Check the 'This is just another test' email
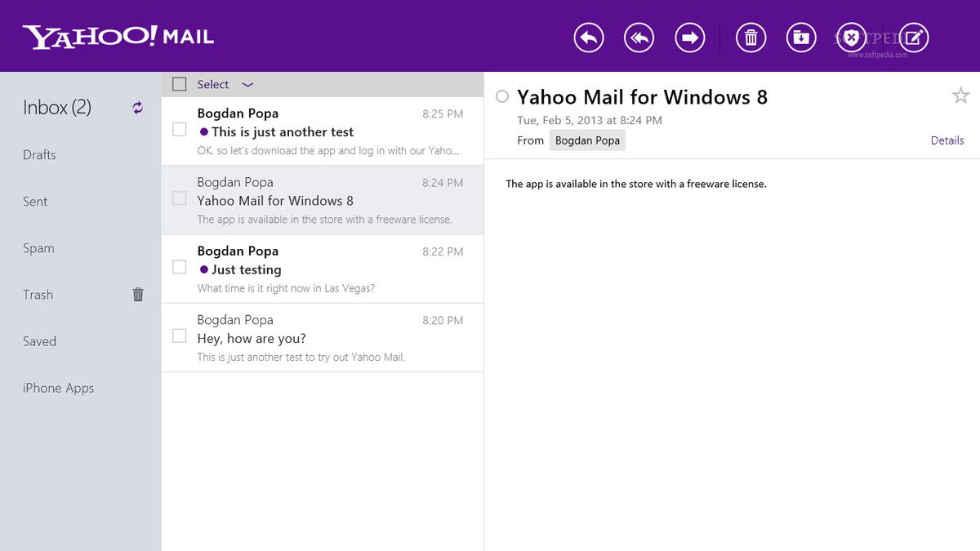 [x=180, y=130]
